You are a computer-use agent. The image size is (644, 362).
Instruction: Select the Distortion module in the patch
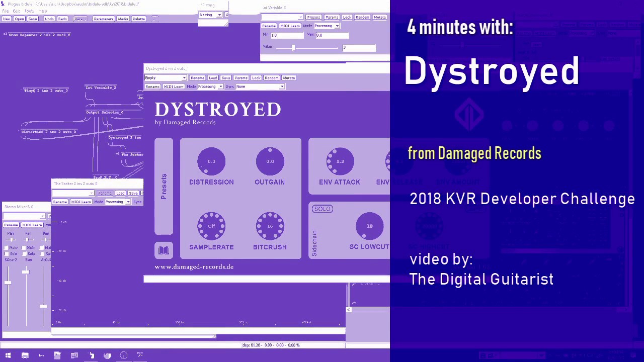pos(49,132)
